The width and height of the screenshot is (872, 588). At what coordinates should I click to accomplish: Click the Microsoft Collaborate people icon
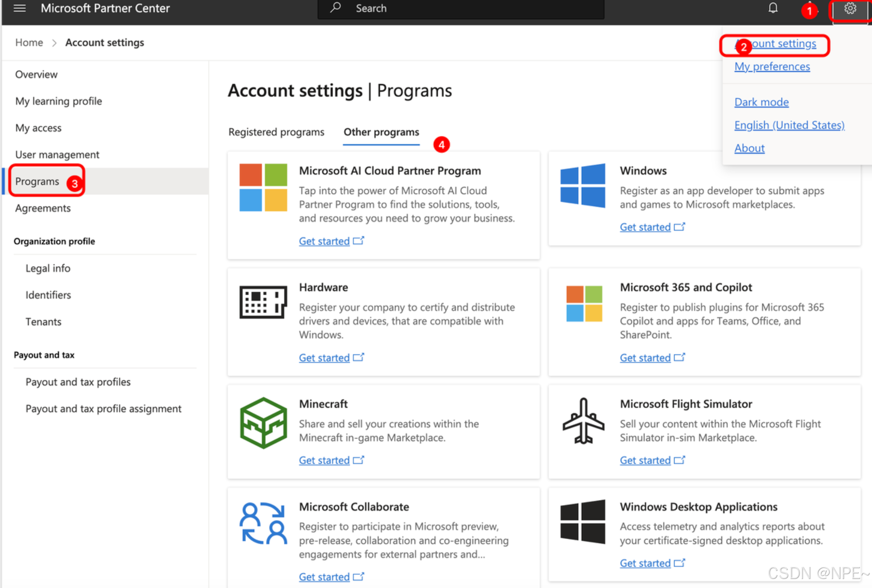263,523
